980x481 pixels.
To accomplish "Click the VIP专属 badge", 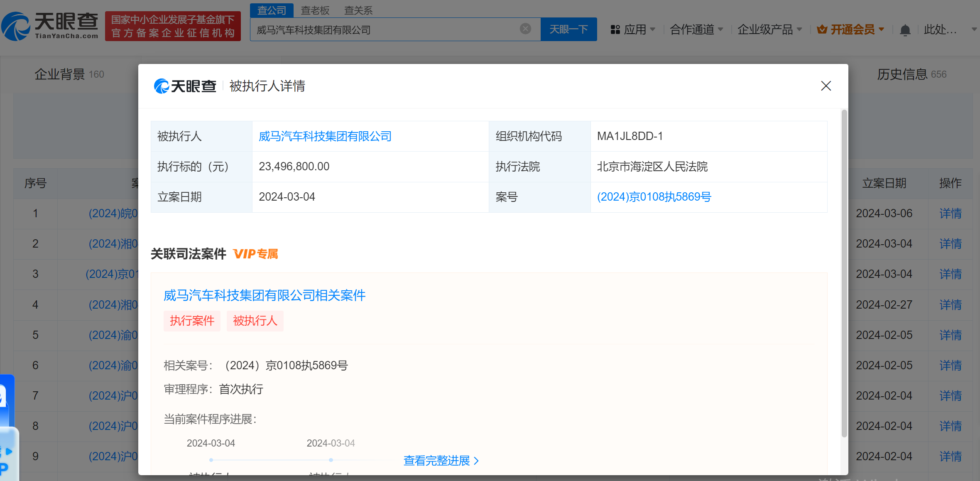I will tap(255, 254).
